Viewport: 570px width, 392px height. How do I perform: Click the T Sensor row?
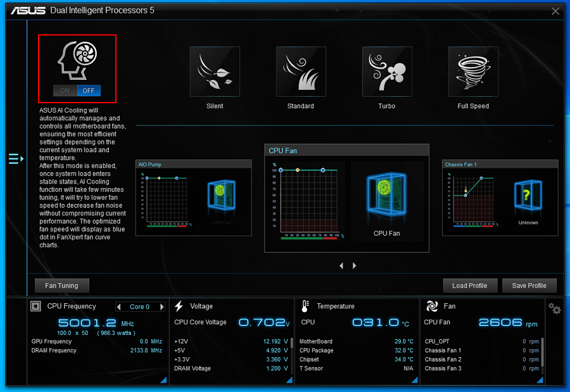pyautogui.click(x=356, y=369)
